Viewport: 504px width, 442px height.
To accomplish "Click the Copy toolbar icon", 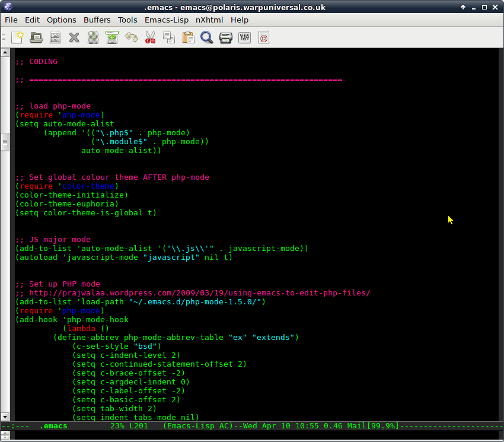I will coord(169,37).
